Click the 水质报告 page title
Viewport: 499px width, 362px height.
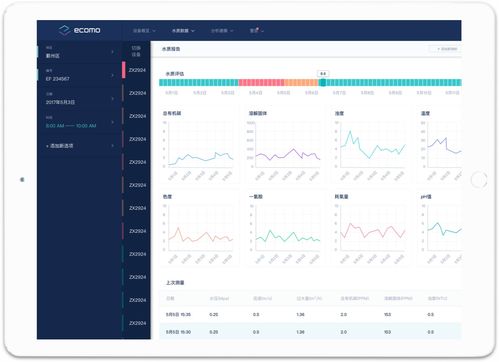(171, 49)
